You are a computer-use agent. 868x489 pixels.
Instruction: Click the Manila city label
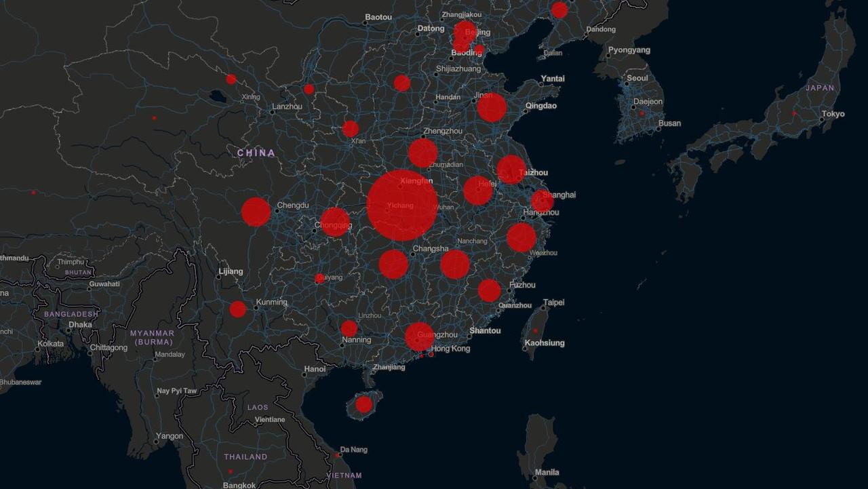547,472
